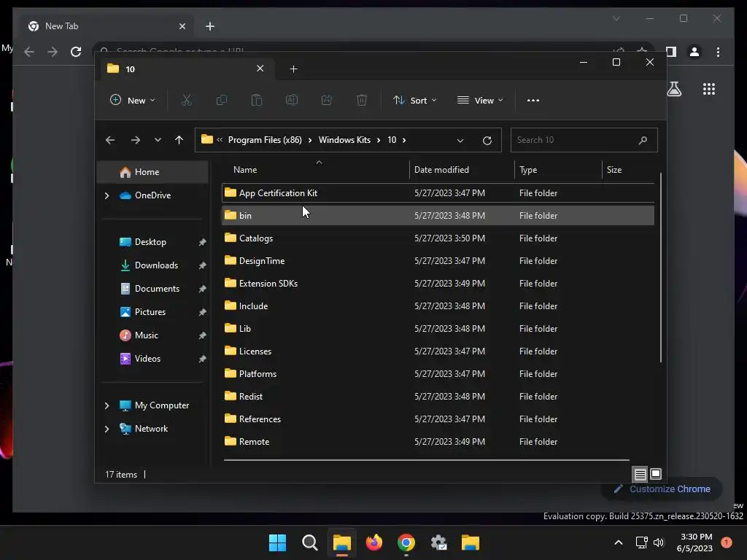Open the New item dropdown

pyautogui.click(x=133, y=100)
